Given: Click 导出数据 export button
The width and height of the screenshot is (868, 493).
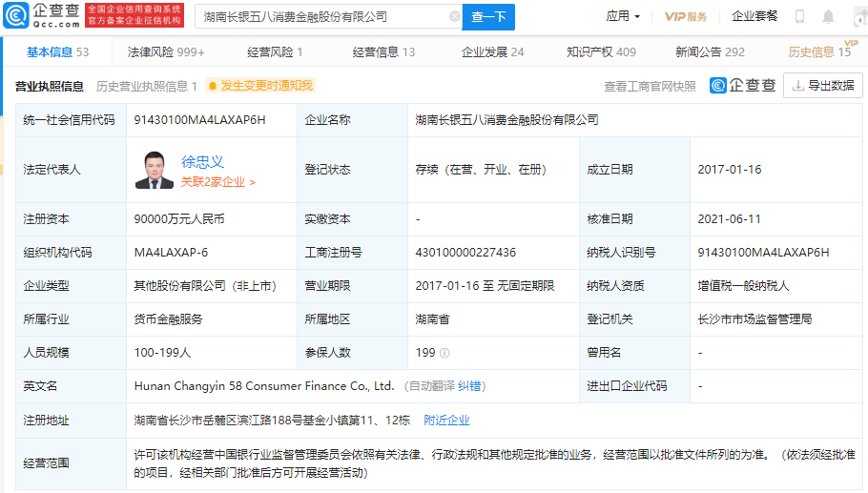Looking at the screenshot, I should 823,86.
